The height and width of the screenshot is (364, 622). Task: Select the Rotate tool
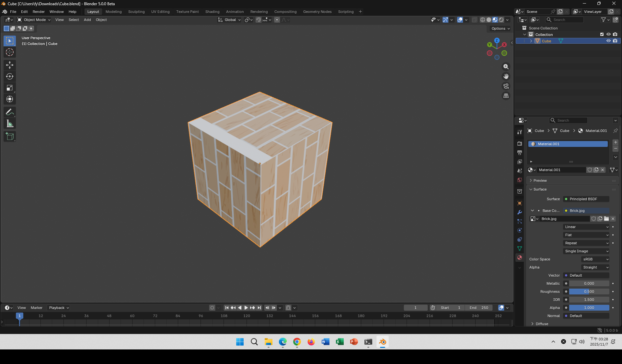[x=10, y=76]
